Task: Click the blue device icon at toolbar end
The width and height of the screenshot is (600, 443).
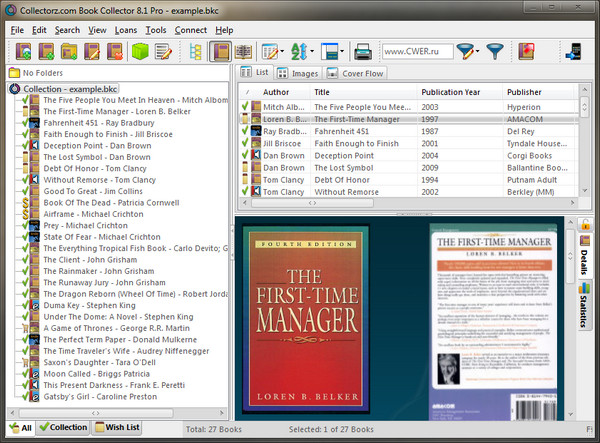Action: tap(575, 50)
